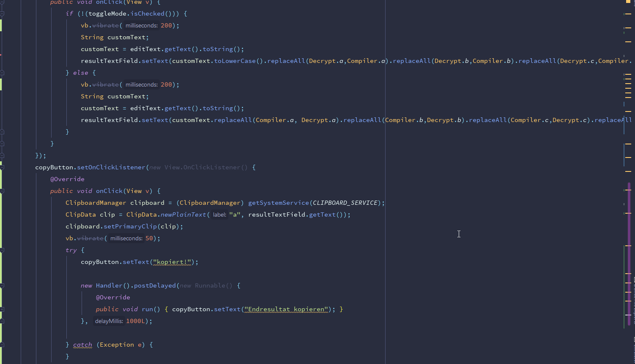Click the delayMillis parameter hint label

tap(109, 321)
